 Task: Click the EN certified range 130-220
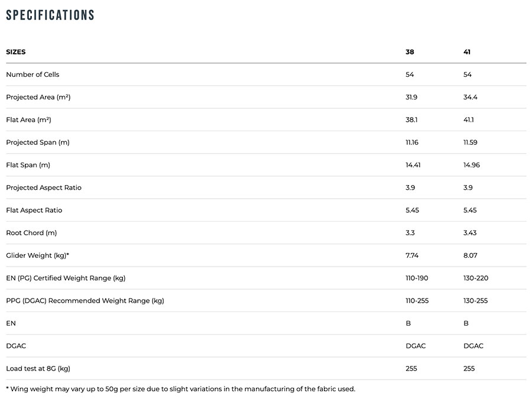(x=476, y=278)
